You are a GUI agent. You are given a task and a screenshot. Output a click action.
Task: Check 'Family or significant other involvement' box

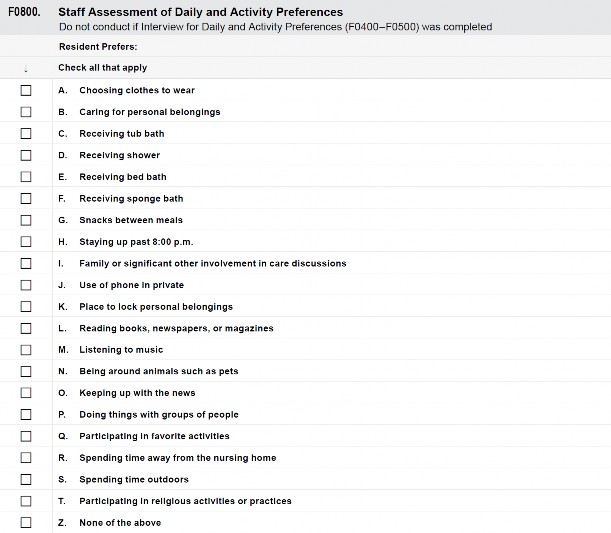[26, 263]
